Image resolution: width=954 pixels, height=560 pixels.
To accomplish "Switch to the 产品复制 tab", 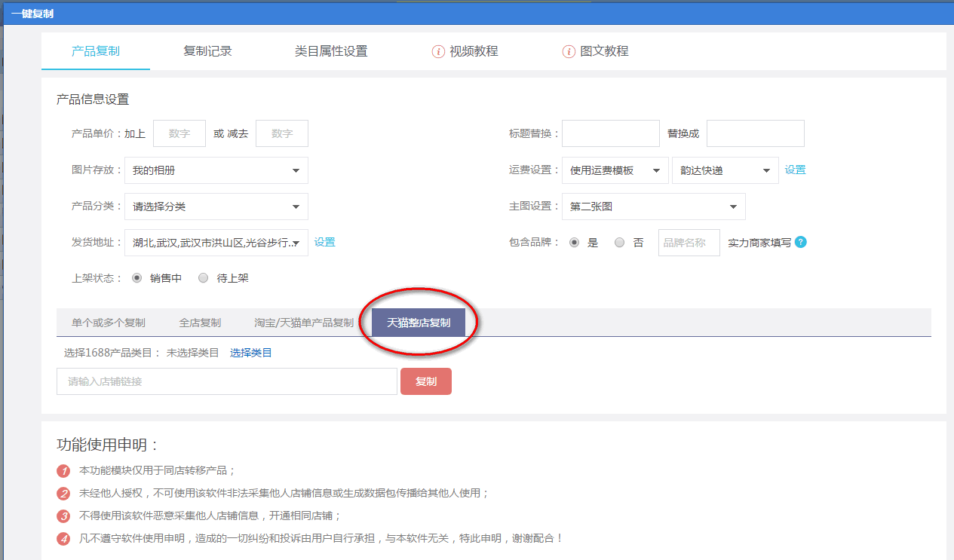I will point(96,51).
